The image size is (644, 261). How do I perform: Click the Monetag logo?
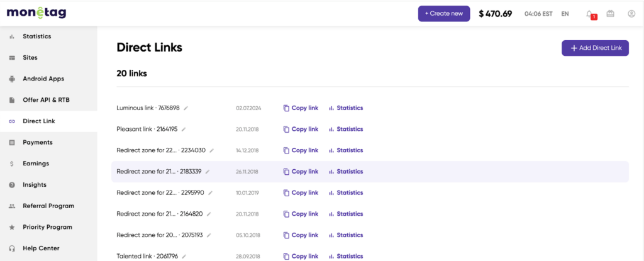(x=36, y=13)
